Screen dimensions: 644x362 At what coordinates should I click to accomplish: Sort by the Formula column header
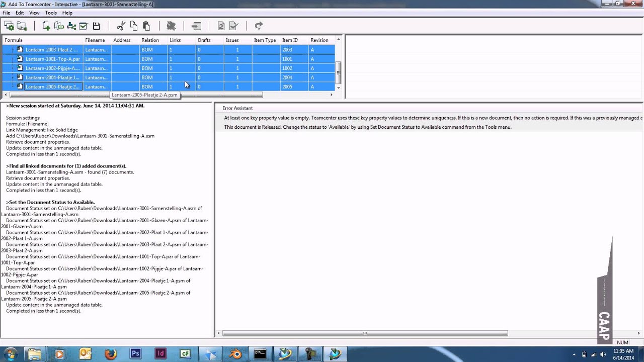(x=43, y=40)
